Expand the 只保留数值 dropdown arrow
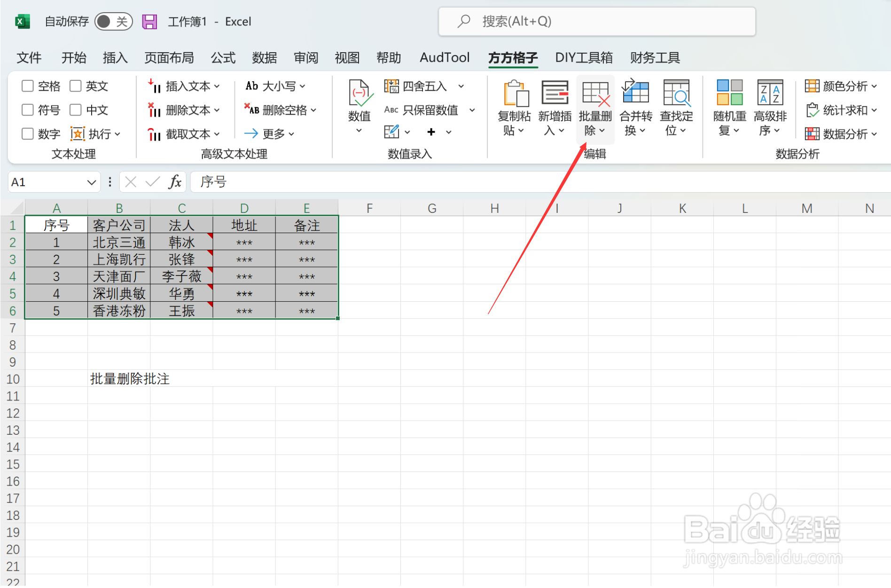 coord(472,110)
